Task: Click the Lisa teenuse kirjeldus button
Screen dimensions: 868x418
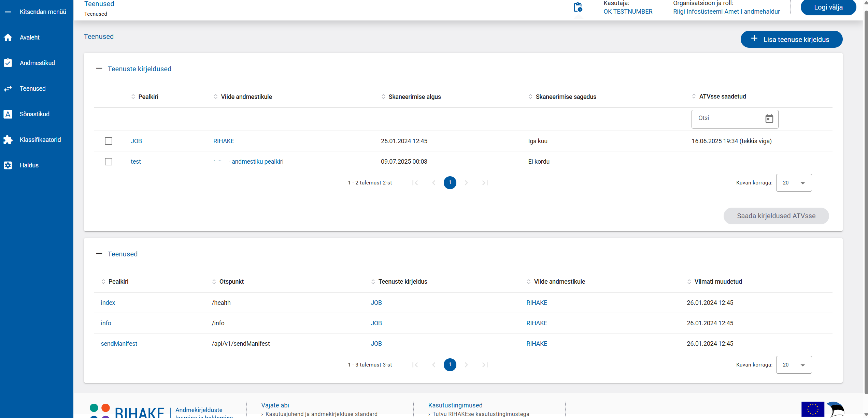Action: point(791,40)
